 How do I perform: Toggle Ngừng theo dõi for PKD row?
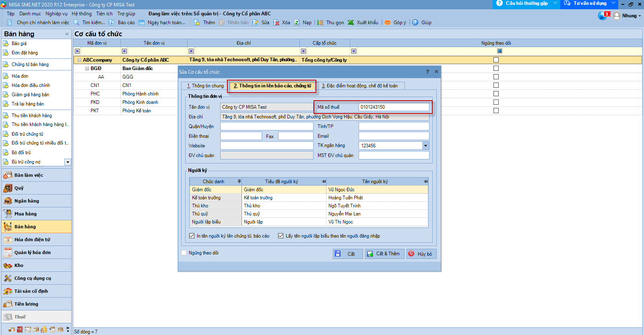pyautogui.click(x=496, y=102)
